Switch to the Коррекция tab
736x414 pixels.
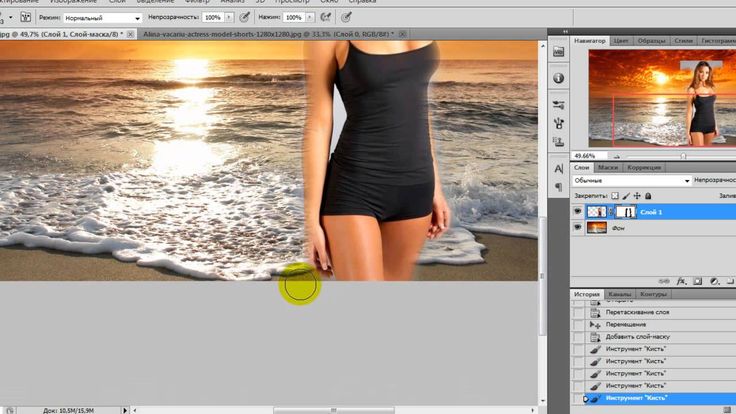(644, 168)
